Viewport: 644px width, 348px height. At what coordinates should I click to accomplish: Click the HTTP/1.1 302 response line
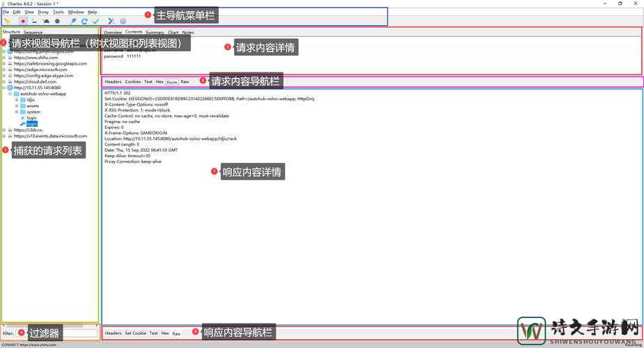click(x=118, y=93)
